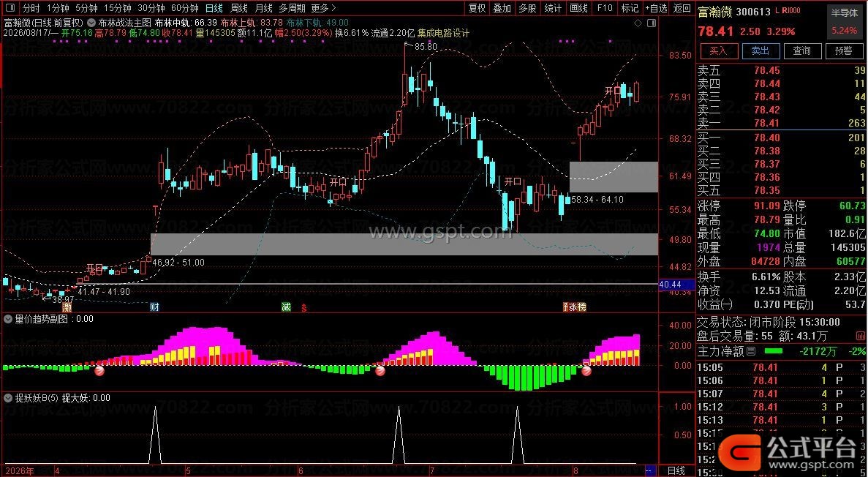Image resolution: width=868 pixels, height=477 pixels.
Task: Expand the 布林战法主图 indicator dropdown
Action: (x=90, y=23)
